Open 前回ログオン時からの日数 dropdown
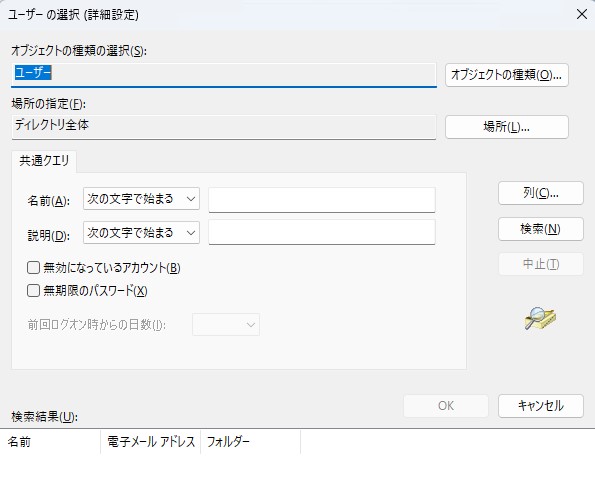This screenshot has height=486, width=595. click(226, 324)
